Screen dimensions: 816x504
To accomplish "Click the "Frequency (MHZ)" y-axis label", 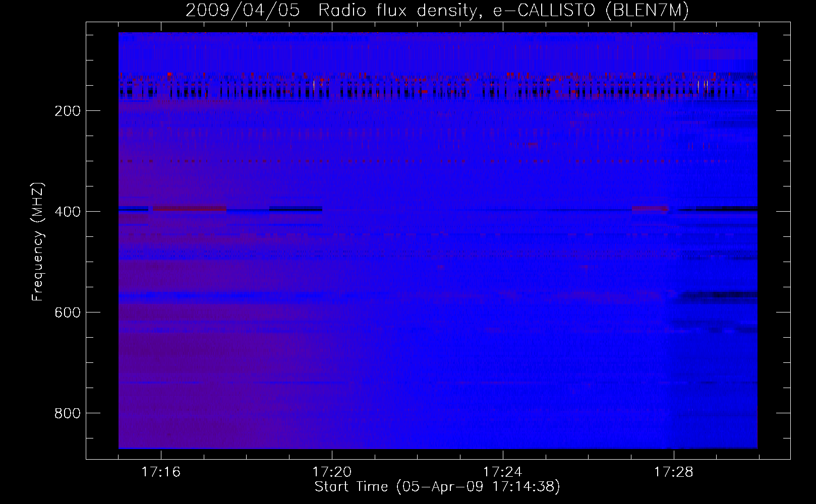I will coord(38,242).
